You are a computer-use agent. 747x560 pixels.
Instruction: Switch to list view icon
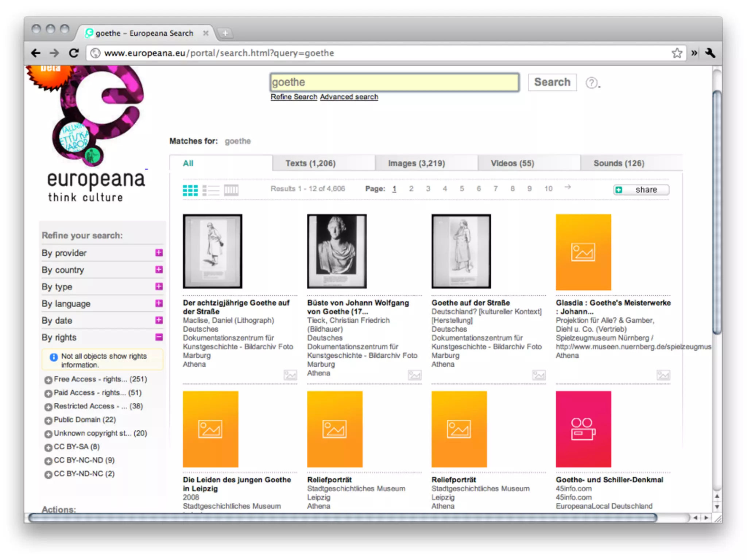(x=211, y=190)
